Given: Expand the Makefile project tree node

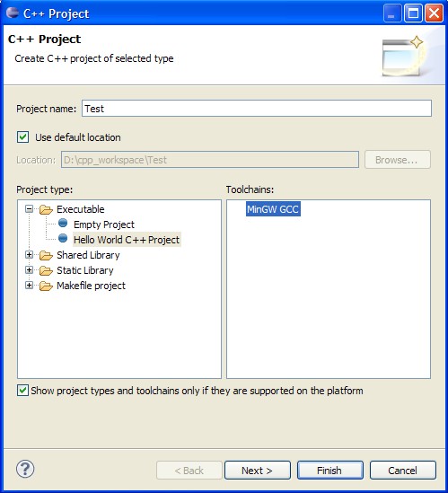Looking at the screenshot, I should (x=29, y=286).
